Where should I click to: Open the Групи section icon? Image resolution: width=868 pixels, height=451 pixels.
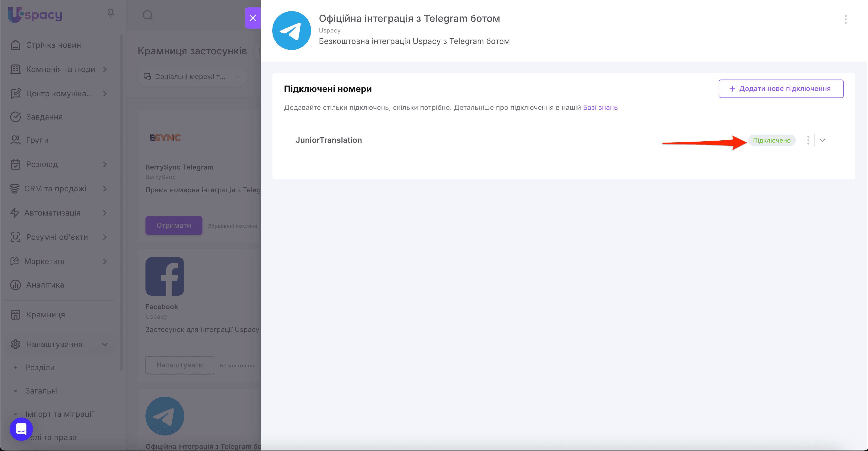coord(16,140)
